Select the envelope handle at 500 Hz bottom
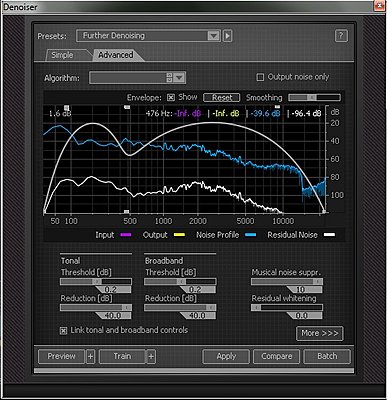This screenshot has width=388, height=400. click(126, 212)
